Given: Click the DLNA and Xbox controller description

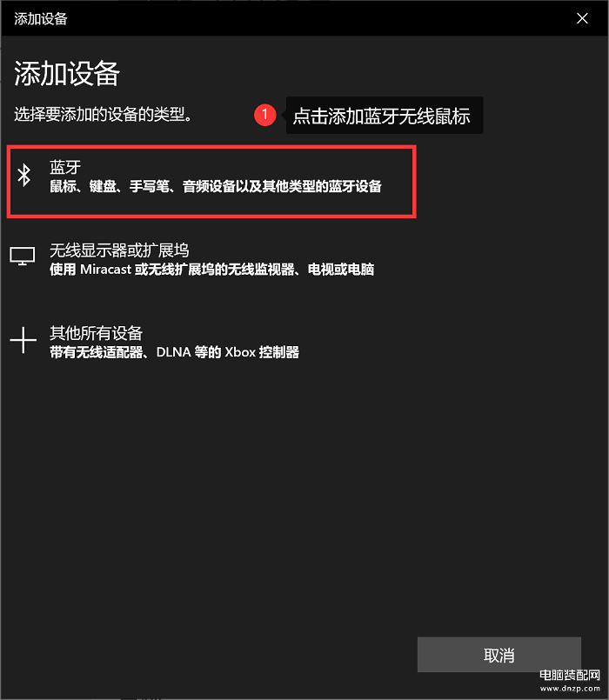Looking at the screenshot, I should click(174, 352).
